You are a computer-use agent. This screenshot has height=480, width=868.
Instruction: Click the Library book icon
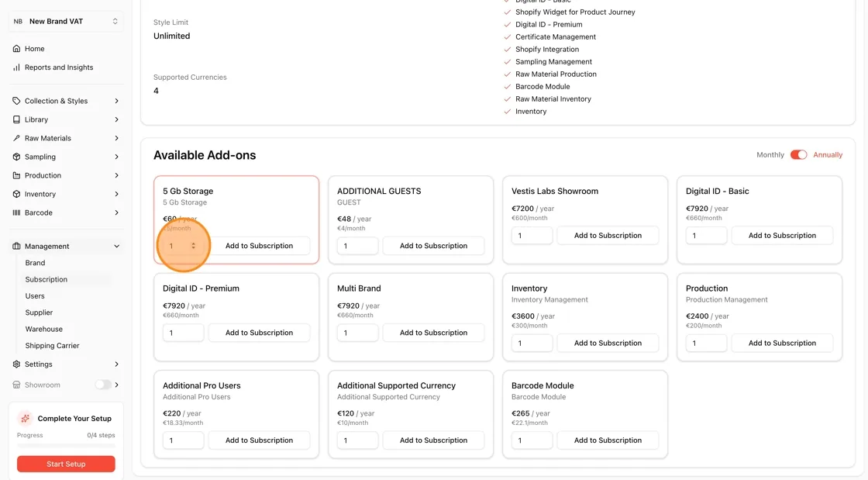coord(16,119)
